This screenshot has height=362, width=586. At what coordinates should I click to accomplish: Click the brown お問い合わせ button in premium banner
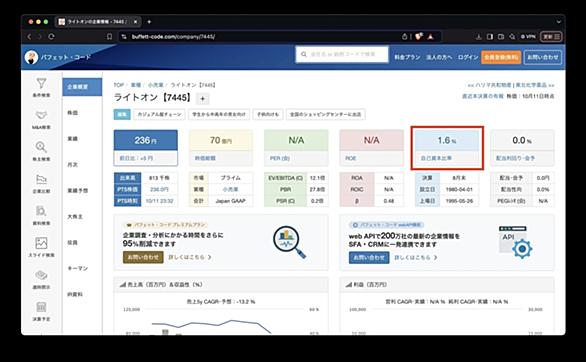pyautogui.click(x=143, y=257)
